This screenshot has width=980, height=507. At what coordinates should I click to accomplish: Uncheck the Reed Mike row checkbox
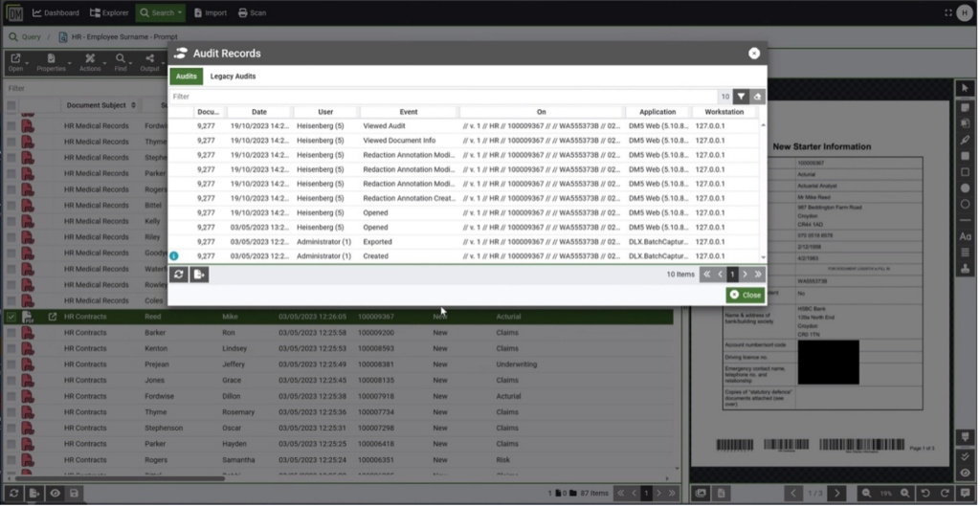tap(11, 318)
